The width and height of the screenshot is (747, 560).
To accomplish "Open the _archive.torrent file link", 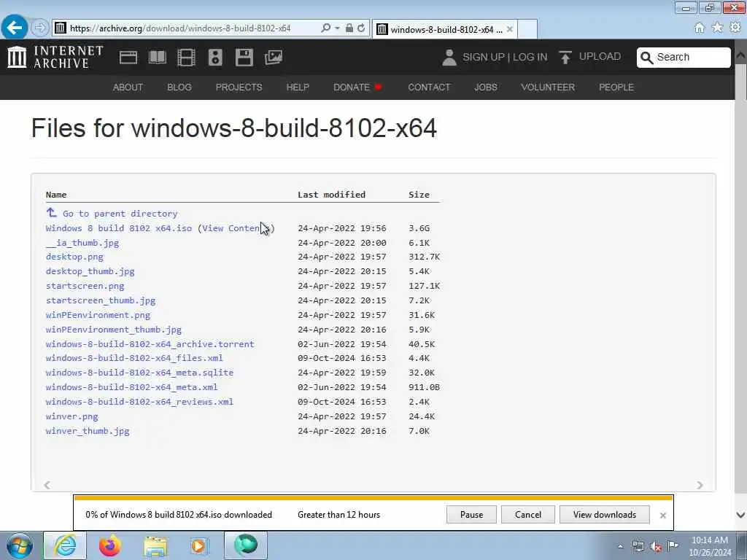I will click(150, 344).
